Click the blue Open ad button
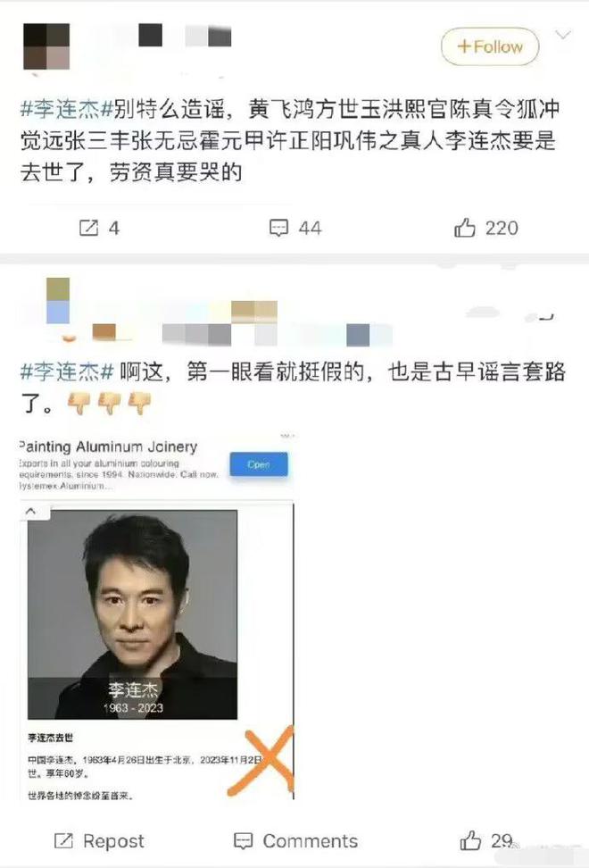This screenshot has width=589, height=868. pos(259,463)
